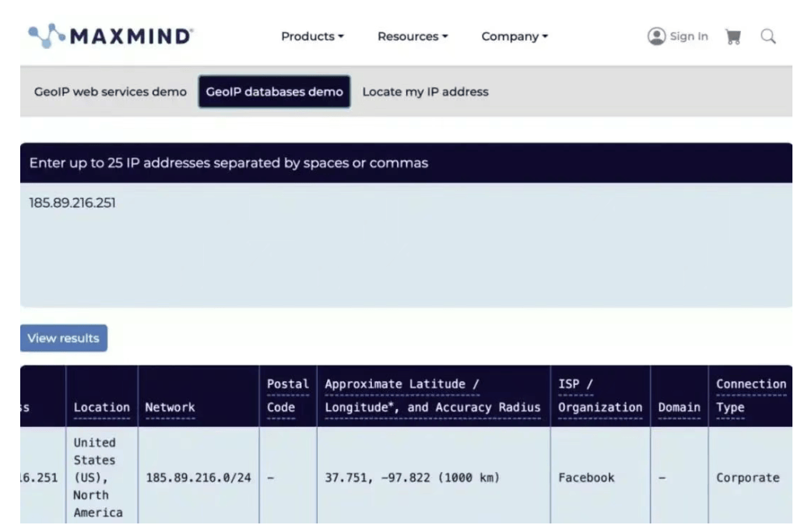Click the View results button
808x532 pixels.
[64, 338]
